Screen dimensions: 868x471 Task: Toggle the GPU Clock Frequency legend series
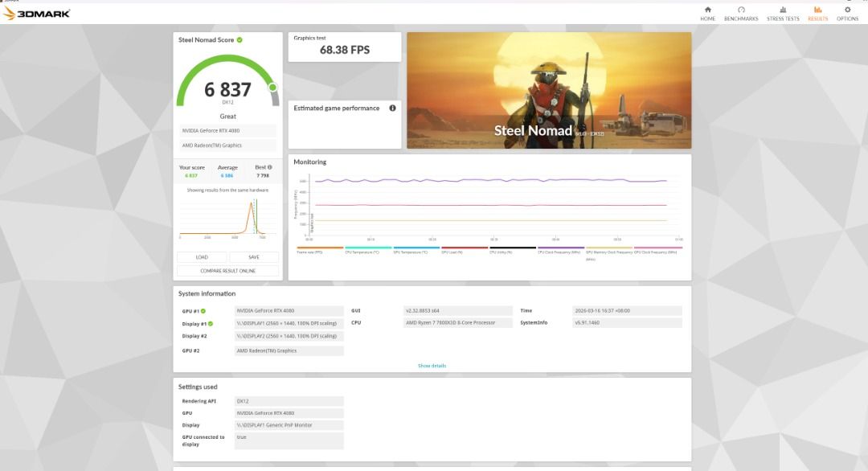click(657, 250)
